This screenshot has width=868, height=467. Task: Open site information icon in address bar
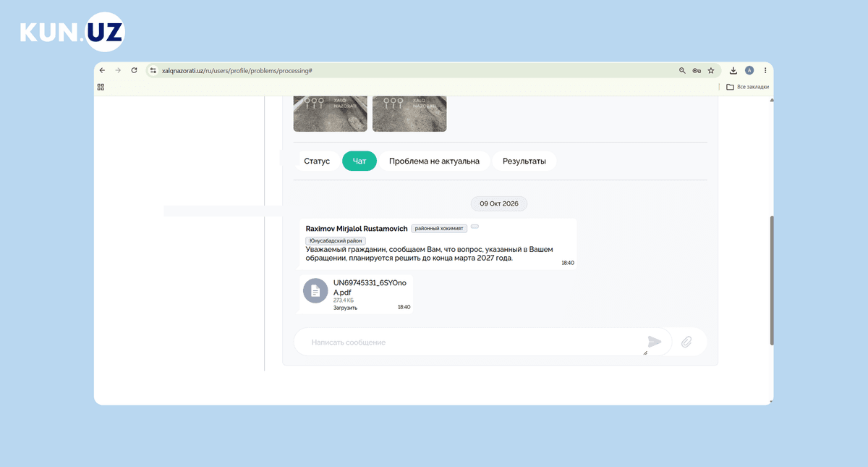(x=153, y=70)
